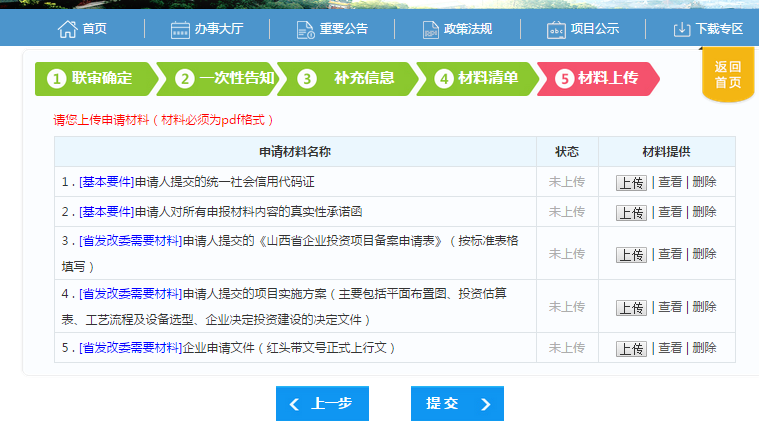Click the 重要公告 document icon
Image resolution: width=759 pixels, height=421 pixels.
click(305, 29)
